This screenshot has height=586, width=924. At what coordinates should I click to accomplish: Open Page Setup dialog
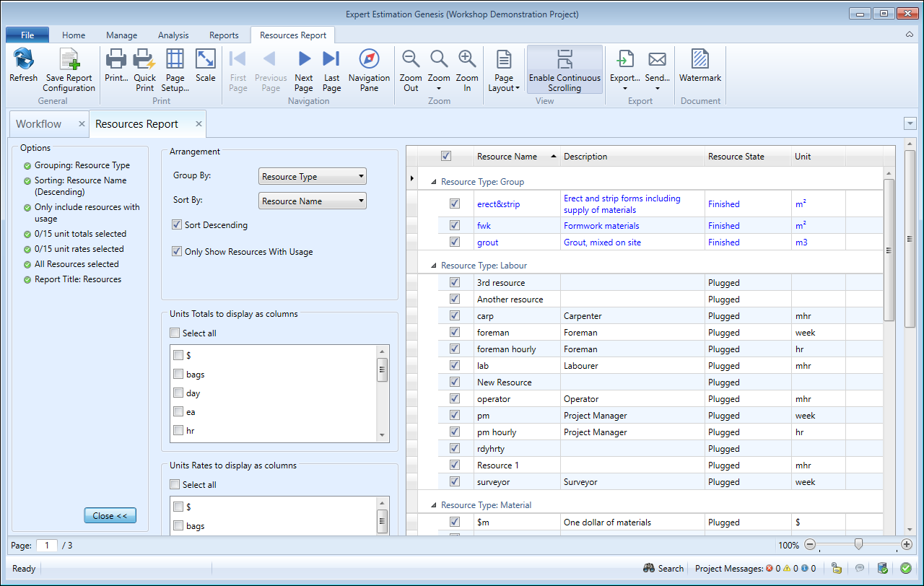point(175,71)
